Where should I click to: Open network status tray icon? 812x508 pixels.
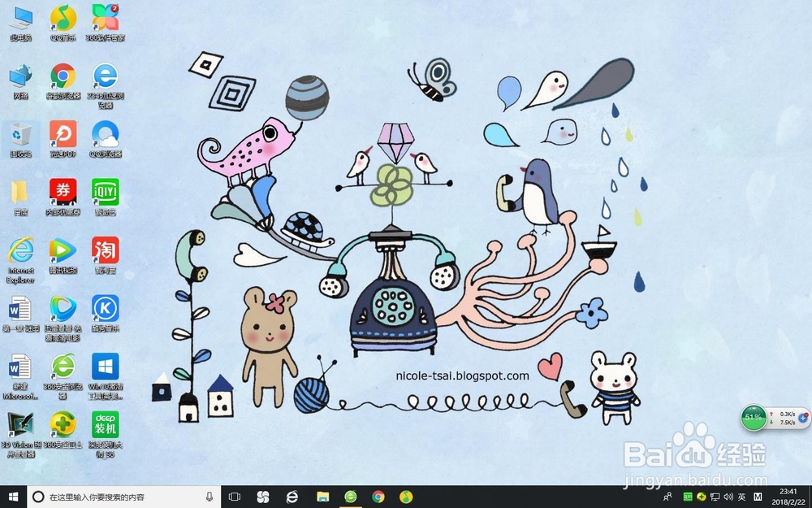pos(715,497)
